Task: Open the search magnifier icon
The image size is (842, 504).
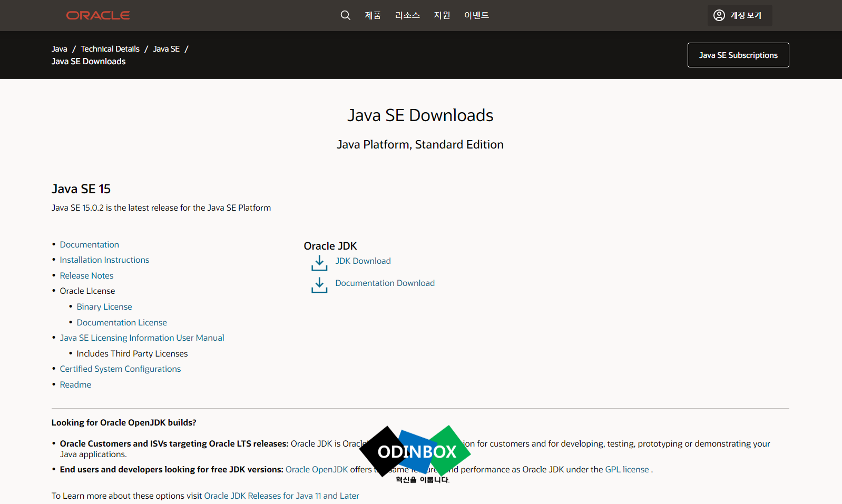Action: tap(346, 15)
